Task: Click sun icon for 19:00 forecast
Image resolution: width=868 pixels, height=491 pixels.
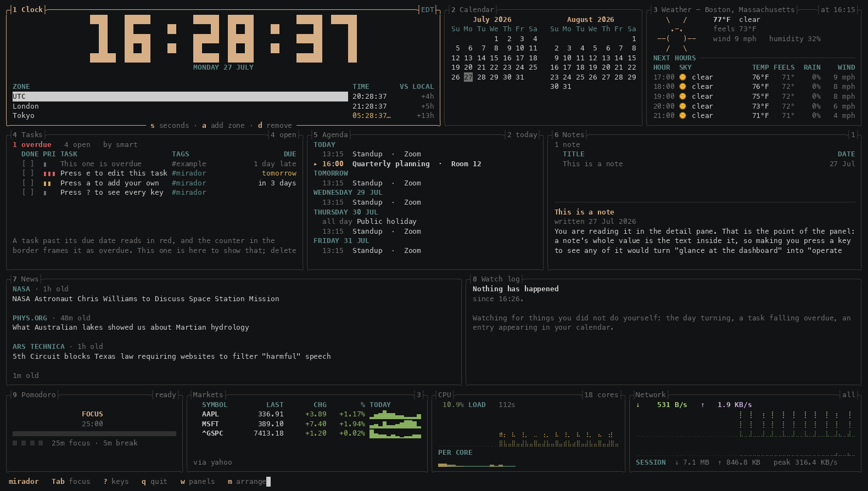Action: coord(682,97)
